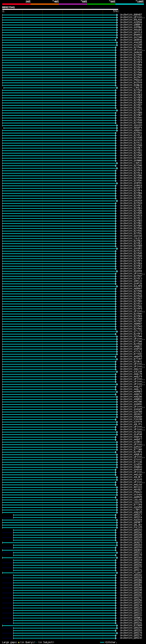Select the UniRef100_Q70XV2 label
The width and height of the screenshot is (146, 644).
[131, 459]
